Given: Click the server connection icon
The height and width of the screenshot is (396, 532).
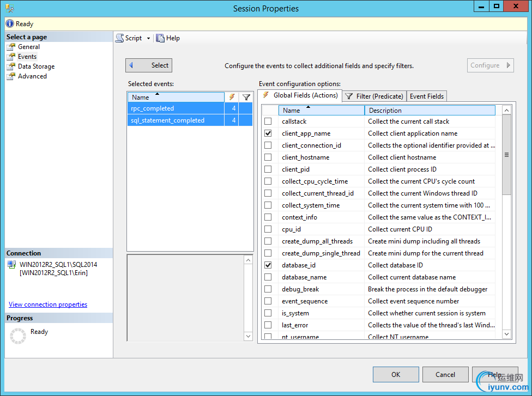Looking at the screenshot, I should tap(12, 265).
